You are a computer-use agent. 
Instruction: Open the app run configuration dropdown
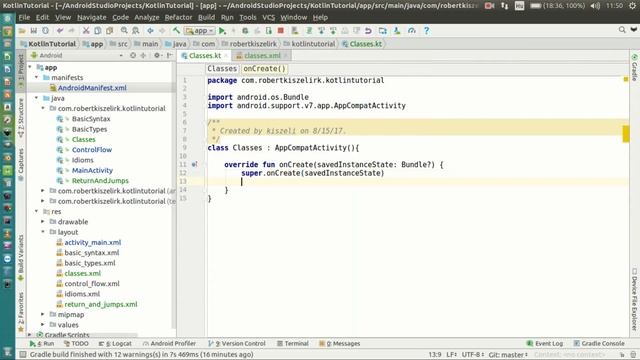point(200,31)
